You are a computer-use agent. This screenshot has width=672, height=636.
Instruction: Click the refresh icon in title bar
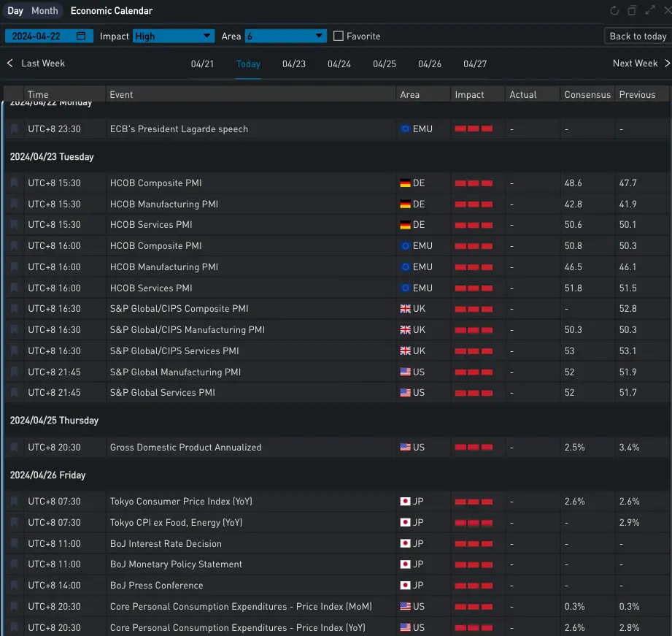tap(614, 11)
